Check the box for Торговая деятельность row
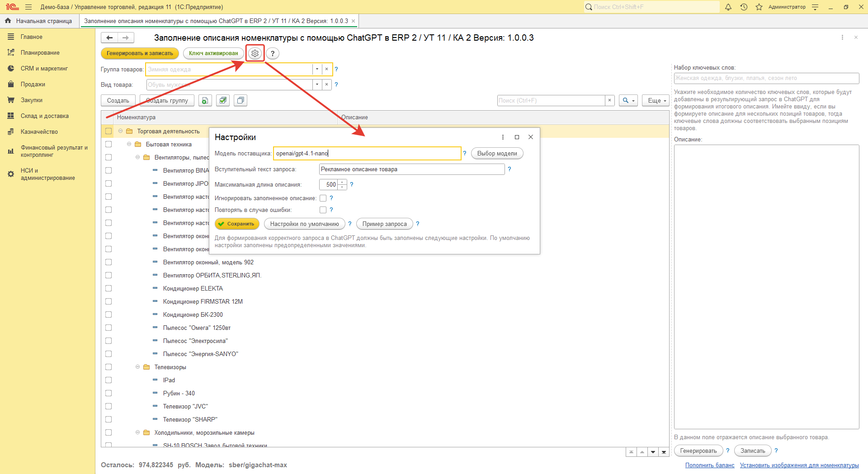This screenshot has width=868, height=474. point(108,131)
